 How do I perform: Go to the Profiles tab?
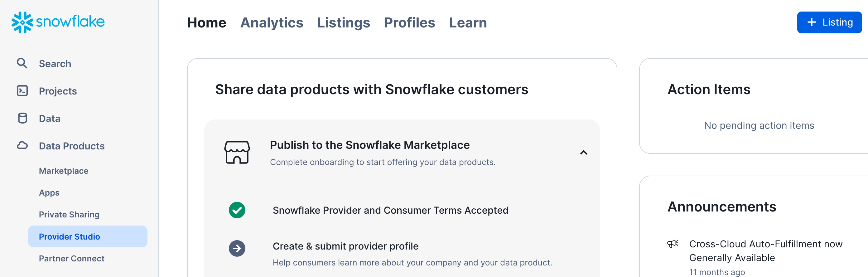point(409,22)
